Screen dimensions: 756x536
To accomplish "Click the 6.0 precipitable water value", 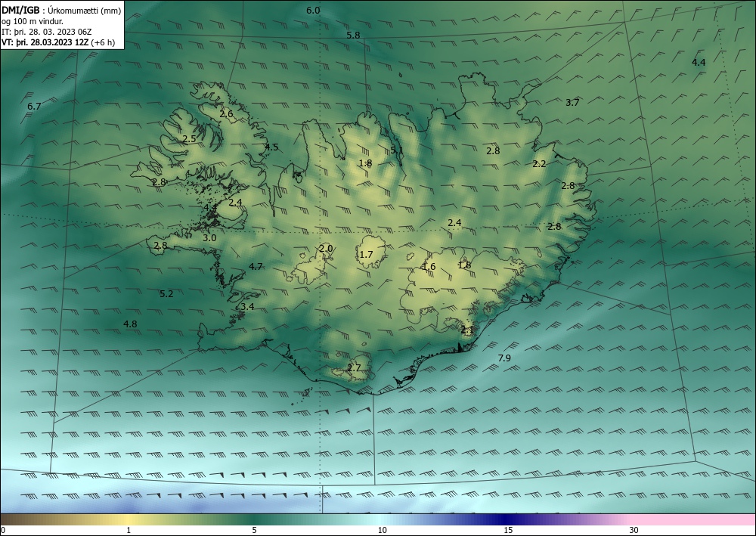I will click(314, 10).
